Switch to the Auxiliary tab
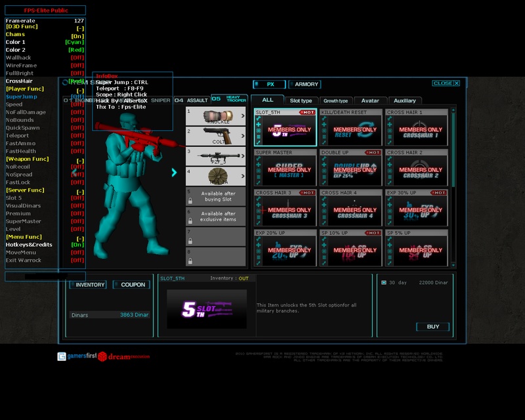Image resolution: width=525 pixels, height=420 pixels. coord(405,100)
